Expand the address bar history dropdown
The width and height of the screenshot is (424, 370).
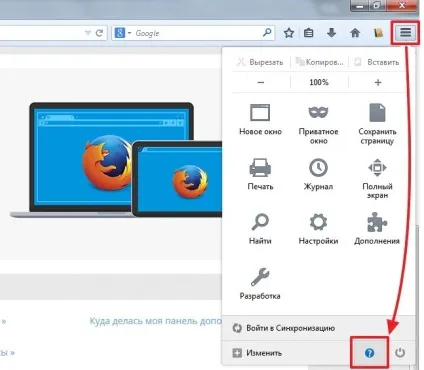pyautogui.click(x=88, y=33)
